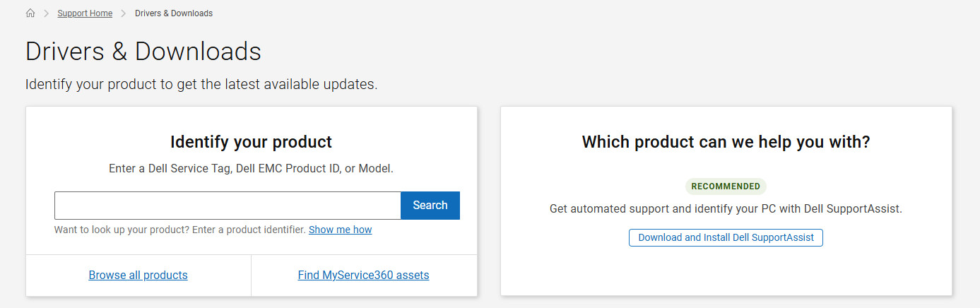Click the "Enter a Dell Service Tag" instruction text
This screenshot has width=980, height=308.
point(251,169)
